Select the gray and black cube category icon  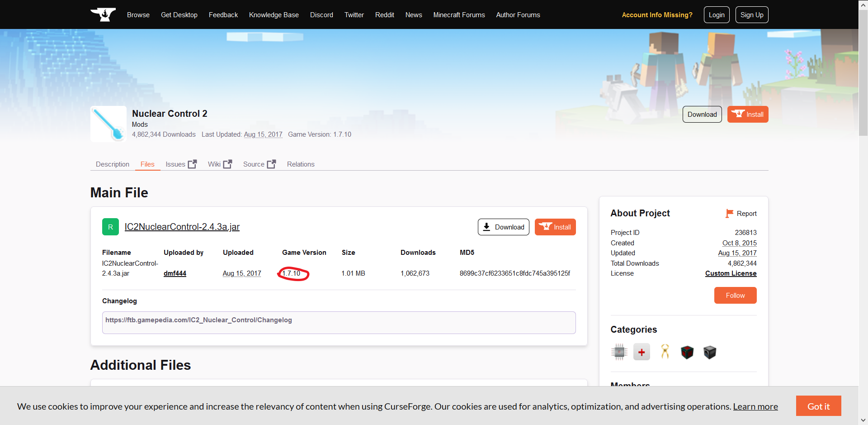tap(710, 352)
